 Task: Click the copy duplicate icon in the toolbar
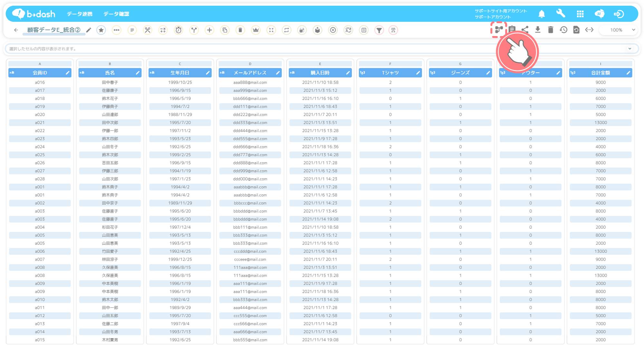(225, 30)
